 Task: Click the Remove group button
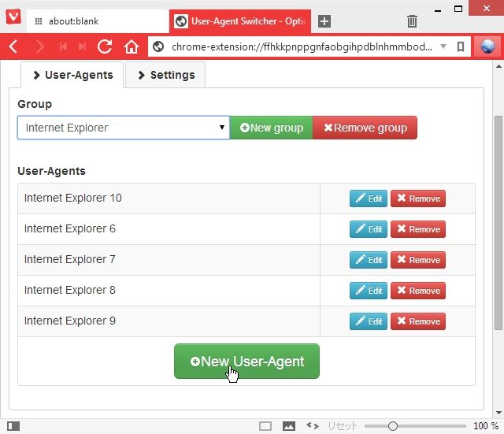(365, 128)
